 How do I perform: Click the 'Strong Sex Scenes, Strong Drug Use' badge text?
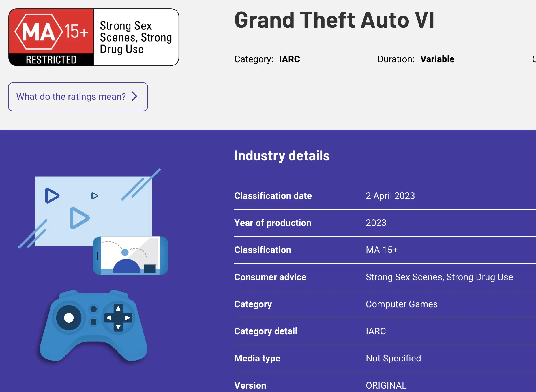click(136, 37)
